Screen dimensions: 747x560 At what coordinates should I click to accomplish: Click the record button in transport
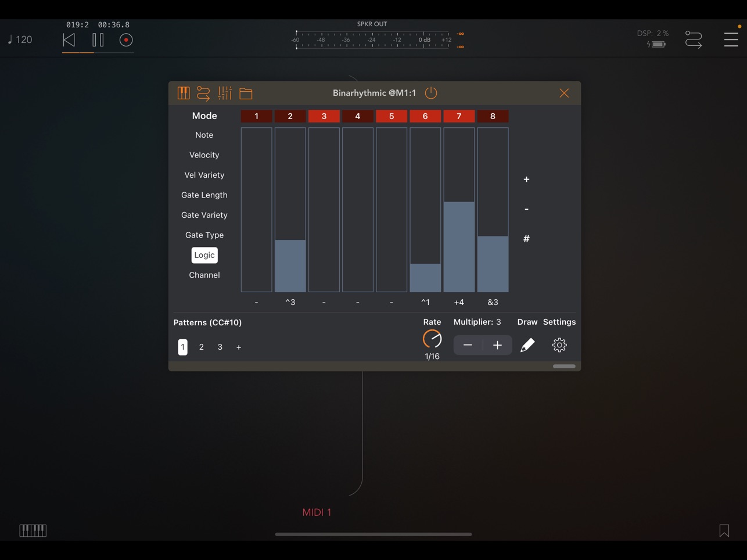pos(126,40)
